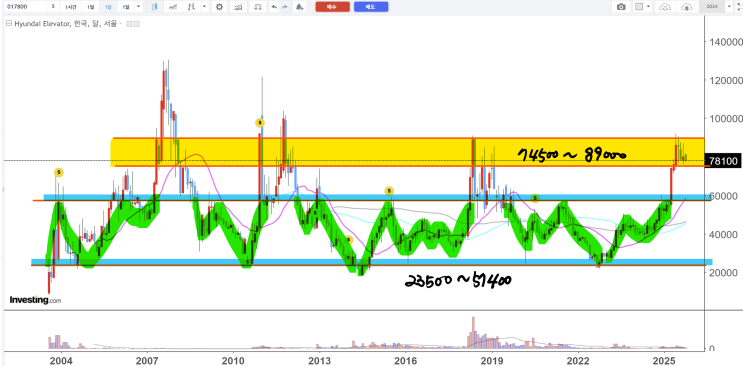Click the green S marker near 2020
The width and height of the screenshot is (743, 366).
pos(535,198)
